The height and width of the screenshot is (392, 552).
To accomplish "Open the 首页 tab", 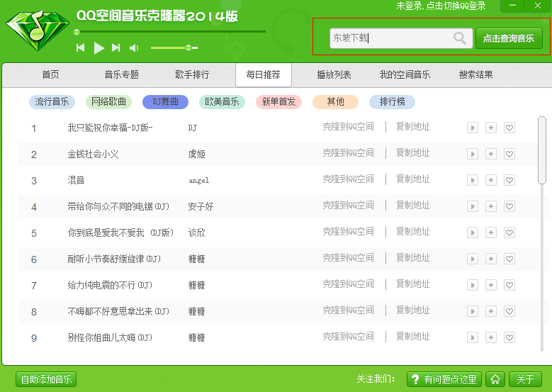I will (x=51, y=74).
